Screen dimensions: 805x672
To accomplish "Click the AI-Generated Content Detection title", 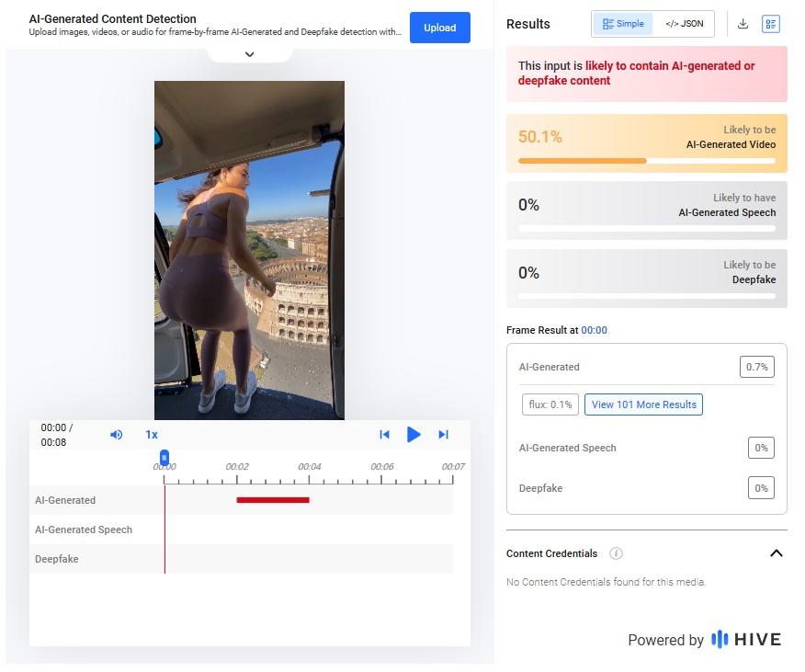I will 112,19.
